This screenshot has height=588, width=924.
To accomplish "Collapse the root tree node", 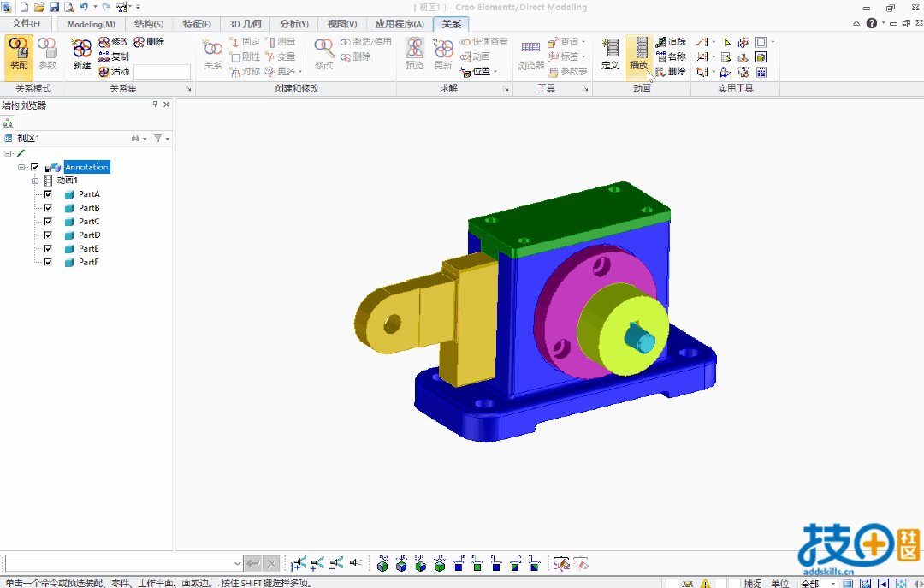I will [x=8, y=153].
